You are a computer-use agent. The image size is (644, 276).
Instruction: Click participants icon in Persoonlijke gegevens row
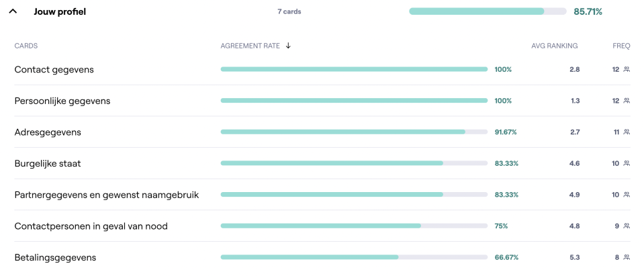[x=627, y=101]
